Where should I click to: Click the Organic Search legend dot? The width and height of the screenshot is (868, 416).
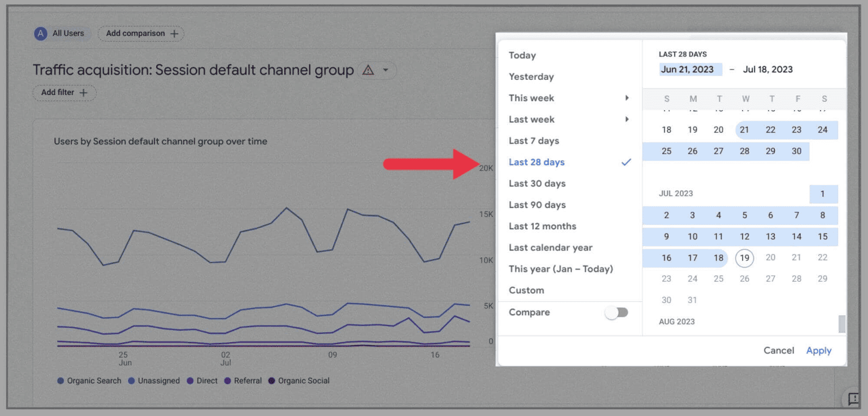coord(61,381)
